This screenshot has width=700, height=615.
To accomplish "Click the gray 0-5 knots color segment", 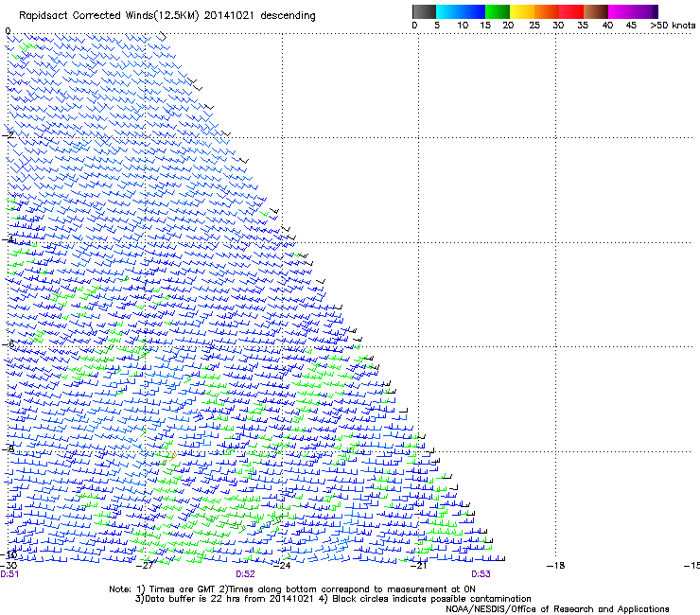I will point(424,11).
